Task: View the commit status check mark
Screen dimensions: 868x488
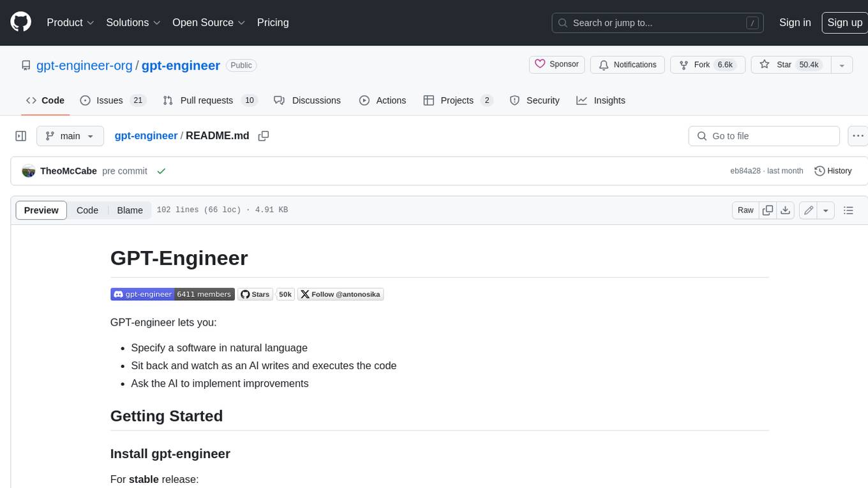Action: (x=161, y=171)
